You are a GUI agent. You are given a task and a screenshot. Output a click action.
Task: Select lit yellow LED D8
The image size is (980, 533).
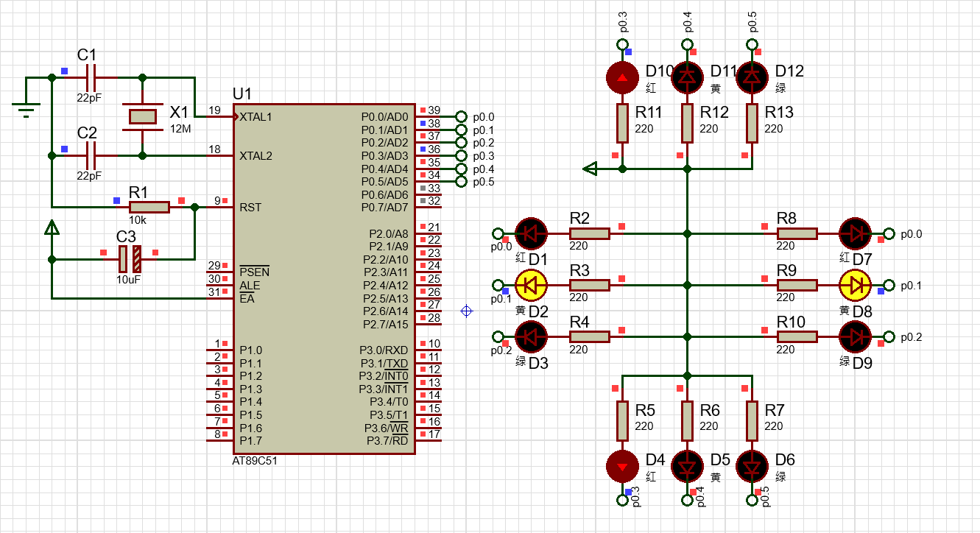tap(856, 285)
